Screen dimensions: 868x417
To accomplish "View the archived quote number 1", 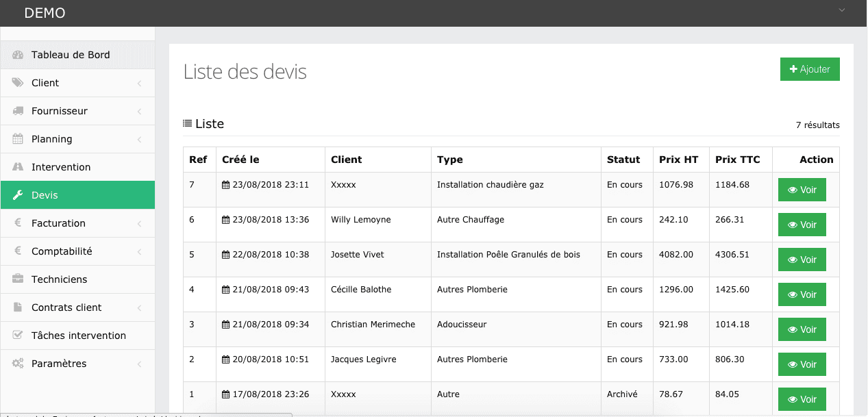I will 802,399.
